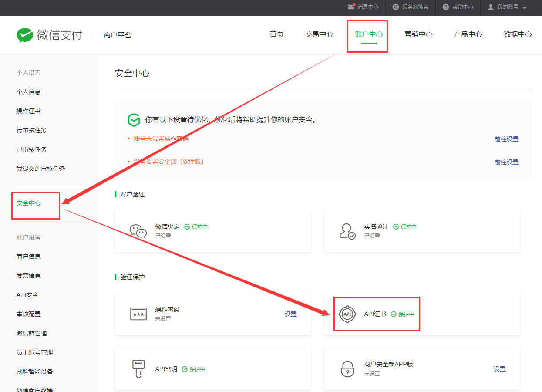
Task: Click 设置 on the 操作密码 card
Action: pos(291,314)
